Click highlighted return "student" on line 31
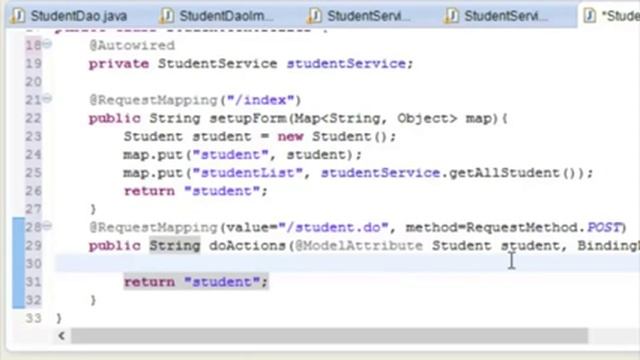This screenshot has width=640, height=360. (196, 282)
